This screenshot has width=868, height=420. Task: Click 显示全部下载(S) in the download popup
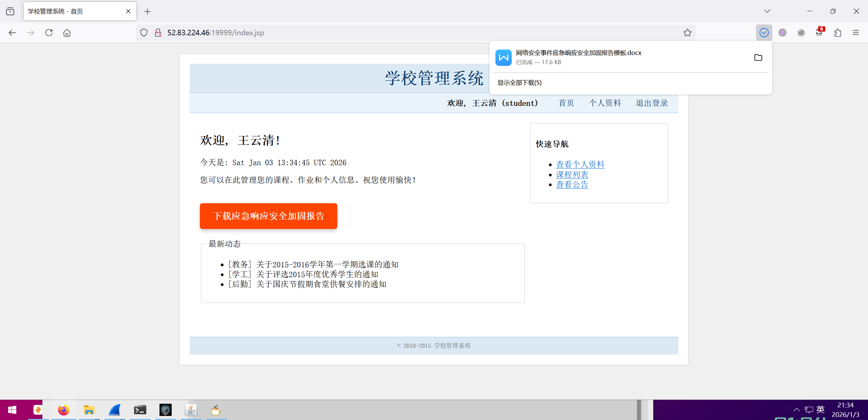pos(519,82)
